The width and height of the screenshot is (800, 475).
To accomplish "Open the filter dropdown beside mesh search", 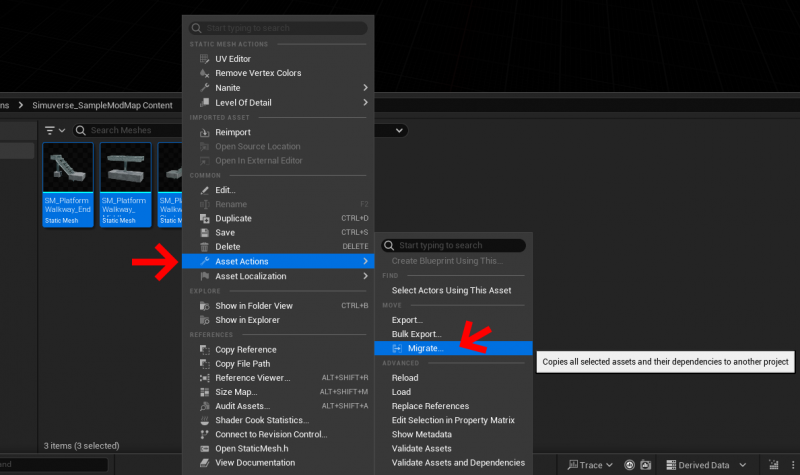I will point(55,131).
